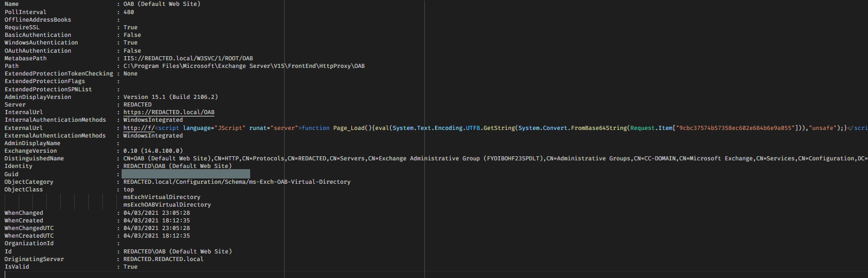This screenshot has width=868, height=278.
Task: Select the "REDACTED.REDACTED.local" OriginatingServer value
Action: click(x=164, y=259)
